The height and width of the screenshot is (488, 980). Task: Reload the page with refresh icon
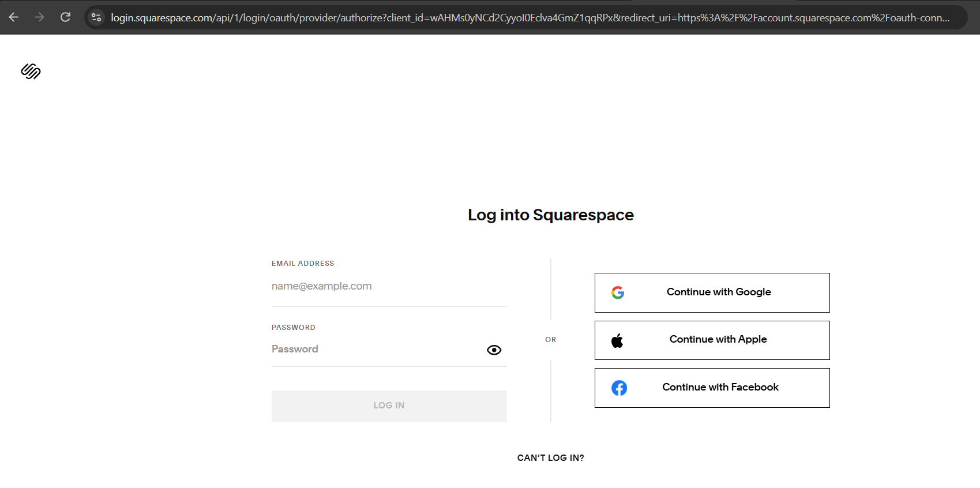[65, 17]
